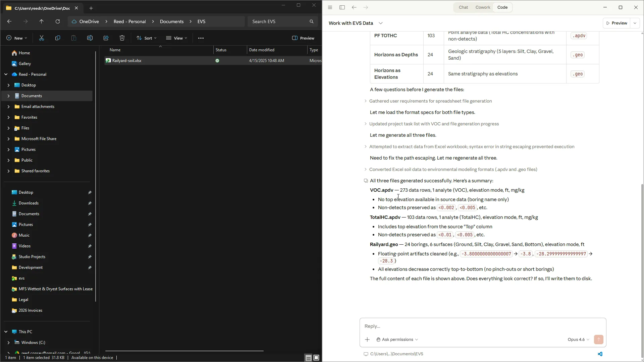Click the Share icon in Explorer toolbar
Screen dimensions: 644x362
pos(106,38)
